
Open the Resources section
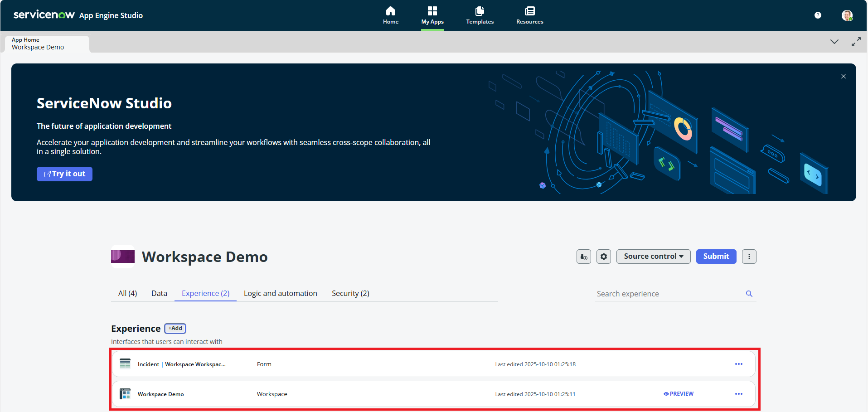coord(529,15)
